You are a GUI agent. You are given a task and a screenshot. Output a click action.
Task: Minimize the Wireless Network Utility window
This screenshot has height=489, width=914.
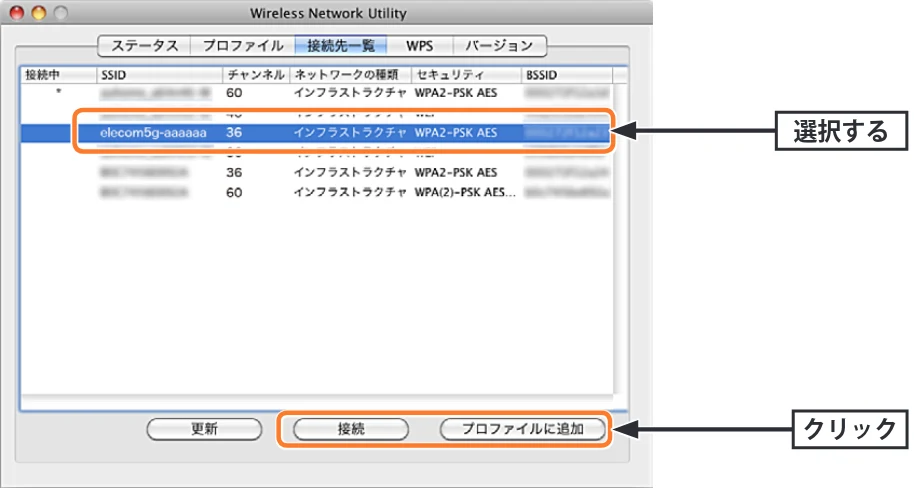click(38, 12)
